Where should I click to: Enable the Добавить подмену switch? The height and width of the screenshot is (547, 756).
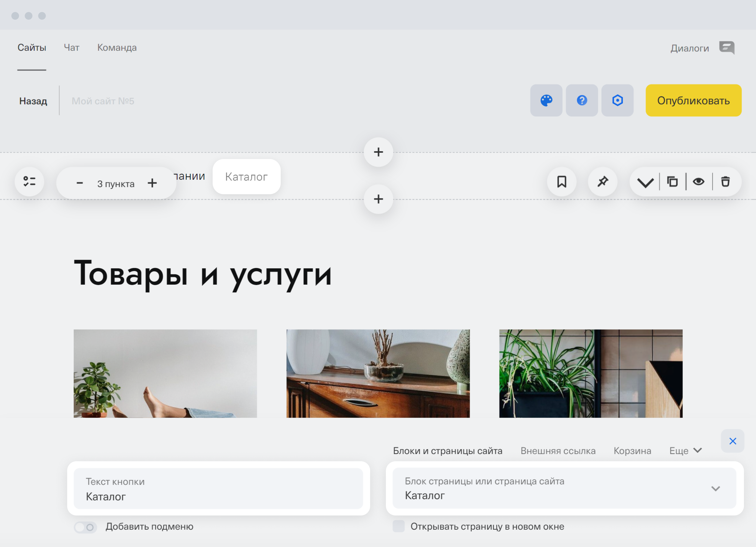[x=85, y=527]
